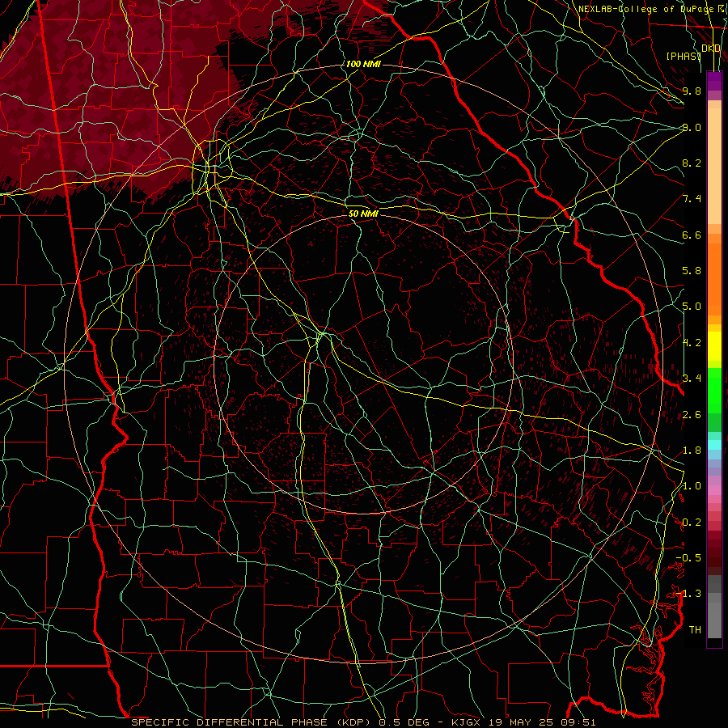The width and height of the screenshot is (728, 728).
Task: Click the '4.2' scale value
Action: coord(692,343)
